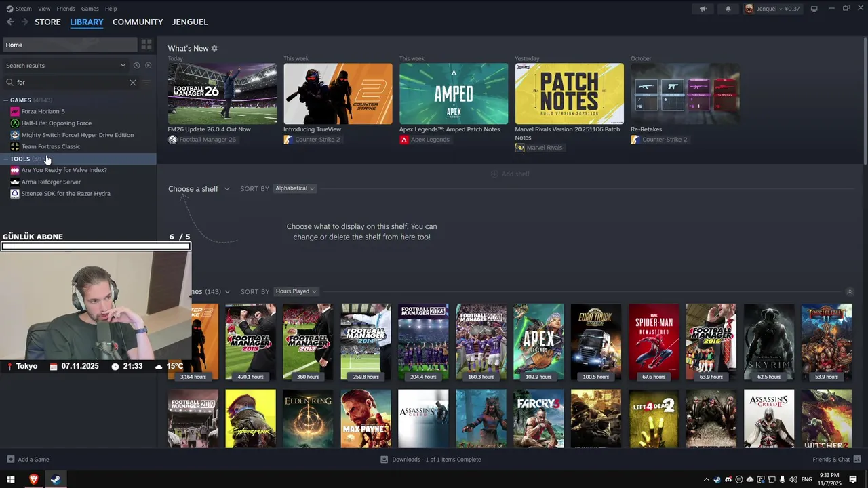Select the Skyrim game cover
This screenshot has height=488, width=868.
tap(769, 342)
